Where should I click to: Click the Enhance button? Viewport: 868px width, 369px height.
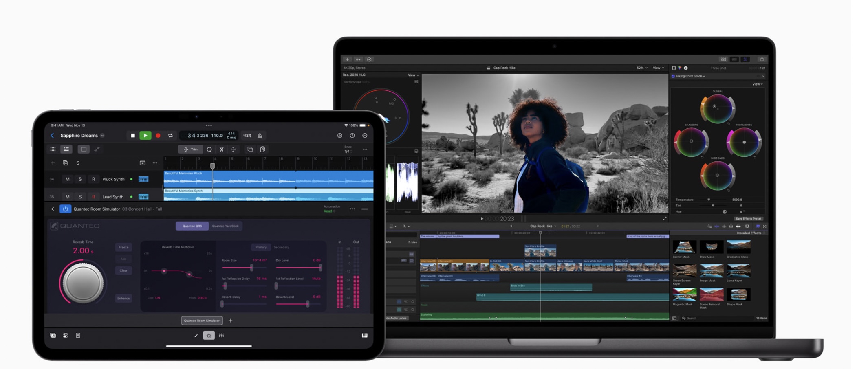123,298
